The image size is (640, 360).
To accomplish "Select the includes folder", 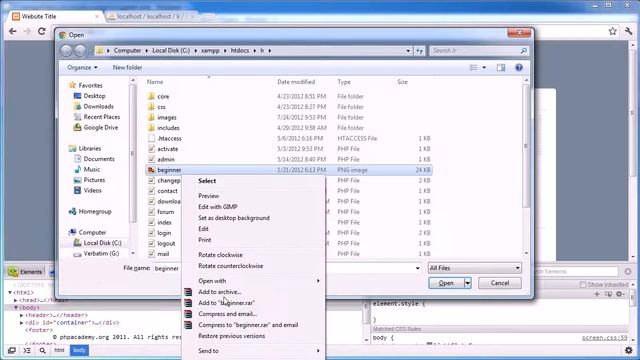I will point(168,128).
